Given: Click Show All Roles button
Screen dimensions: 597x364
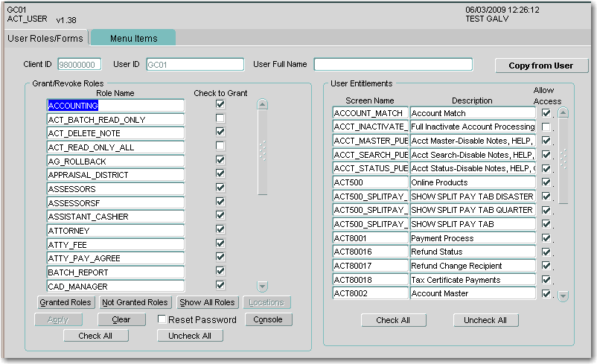Looking at the screenshot, I should pos(207,302).
